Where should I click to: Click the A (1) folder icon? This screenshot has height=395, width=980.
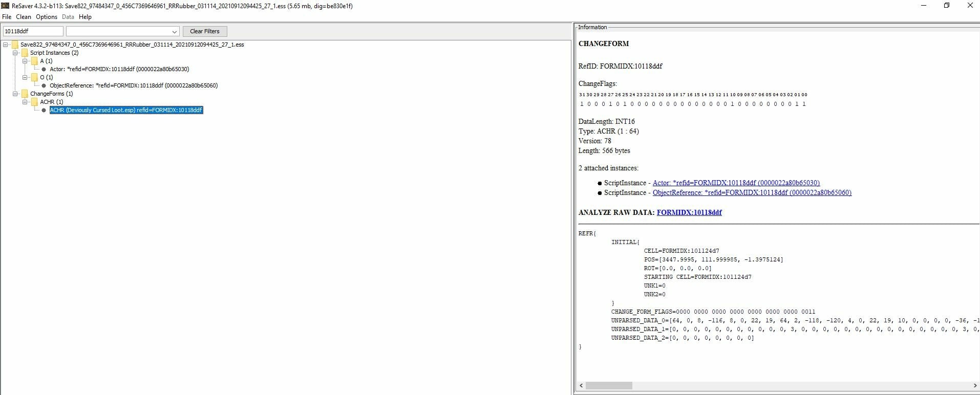[x=34, y=61]
